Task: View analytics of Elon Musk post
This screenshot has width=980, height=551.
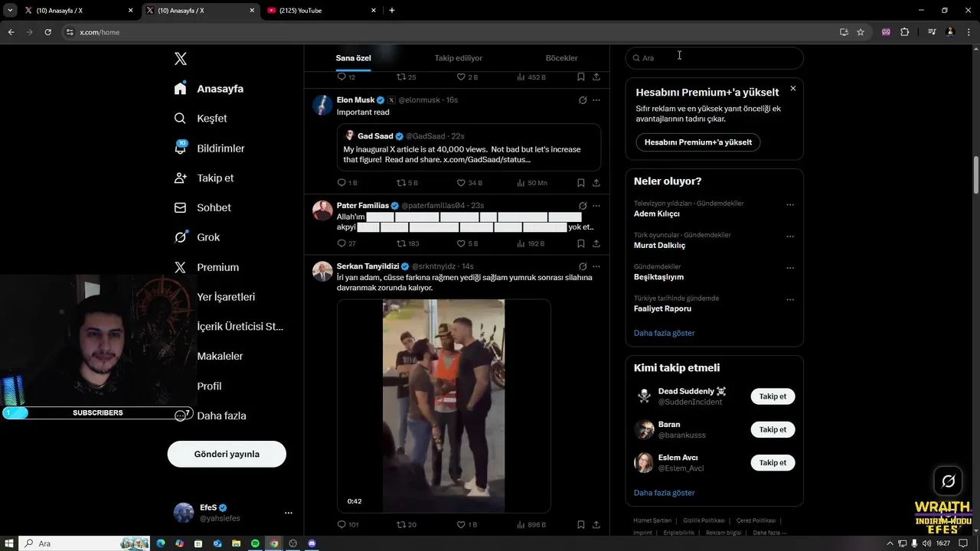Action: click(532, 183)
